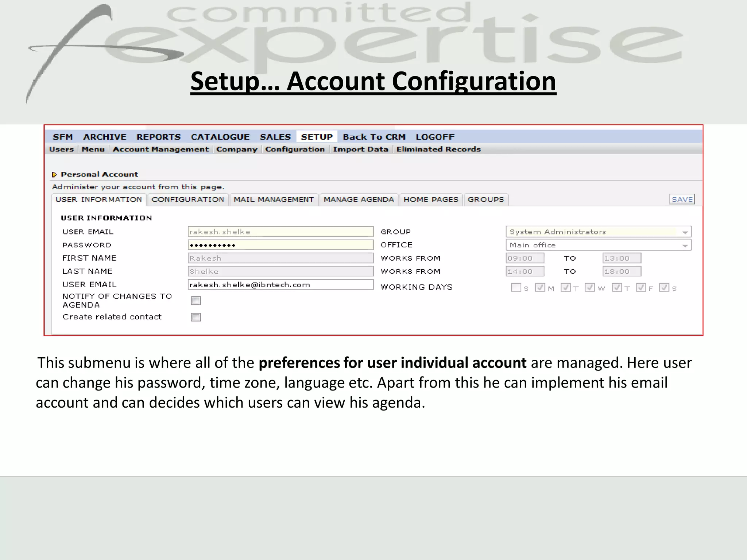Switch to the CONFIGURATION tab
This screenshot has width=747, height=560.
pyautogui.click(x=188, y=199)
